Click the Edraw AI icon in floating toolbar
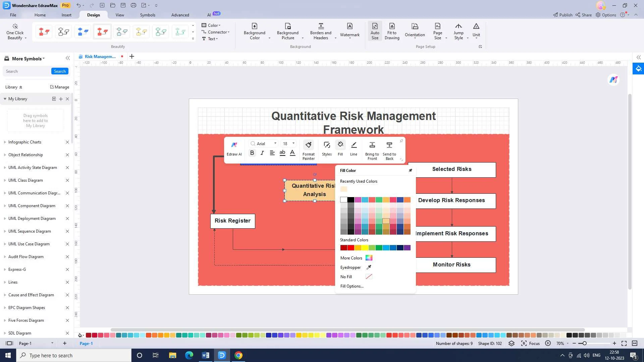The width and height of the screenshot is (644, 362). (234, 145)
